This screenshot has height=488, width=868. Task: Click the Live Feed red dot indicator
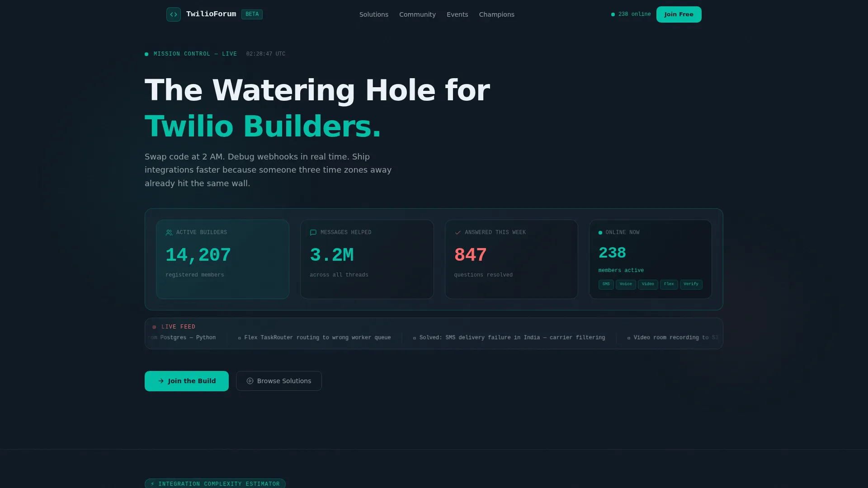click(154, 327)
